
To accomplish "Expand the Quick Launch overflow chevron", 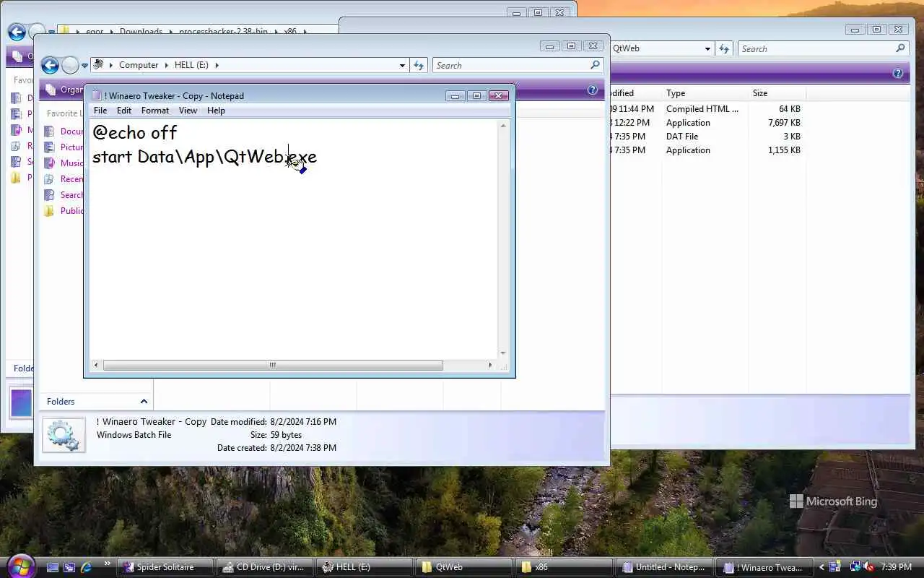I will pos(108,564).
